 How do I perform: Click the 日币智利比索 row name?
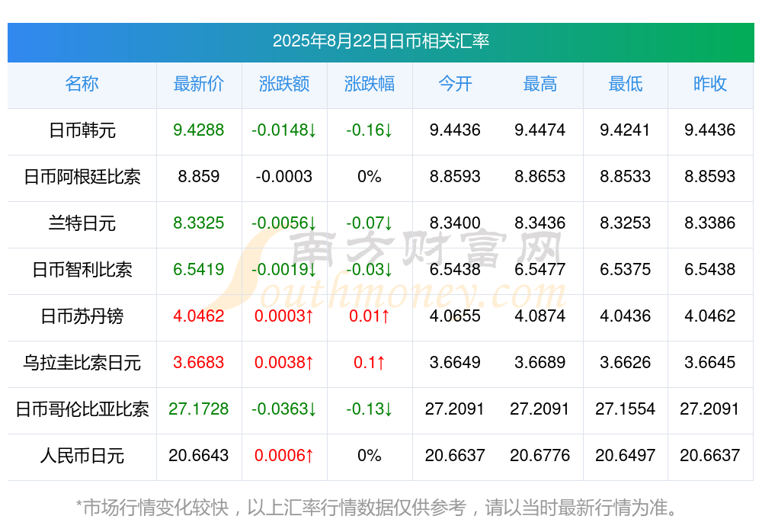82,269
